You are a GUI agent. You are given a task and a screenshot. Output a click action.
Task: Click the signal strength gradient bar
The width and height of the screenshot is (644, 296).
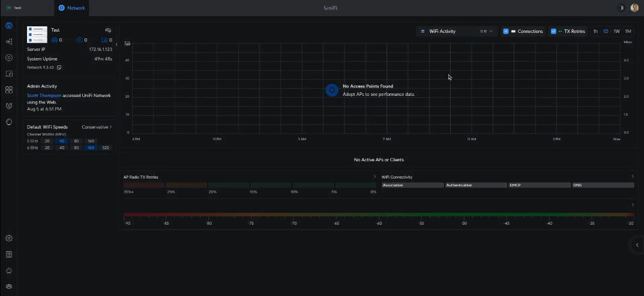[379, 215]
